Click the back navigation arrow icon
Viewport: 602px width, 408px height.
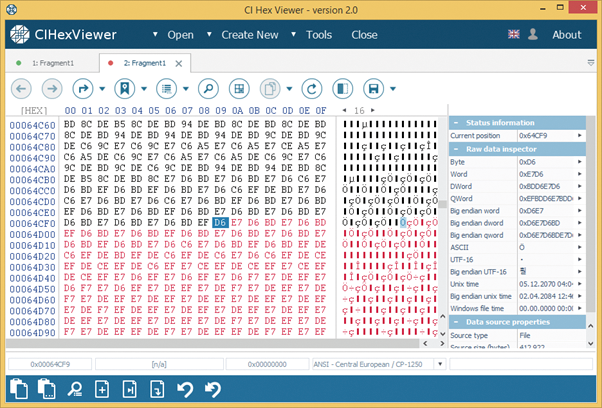point(21,89)
